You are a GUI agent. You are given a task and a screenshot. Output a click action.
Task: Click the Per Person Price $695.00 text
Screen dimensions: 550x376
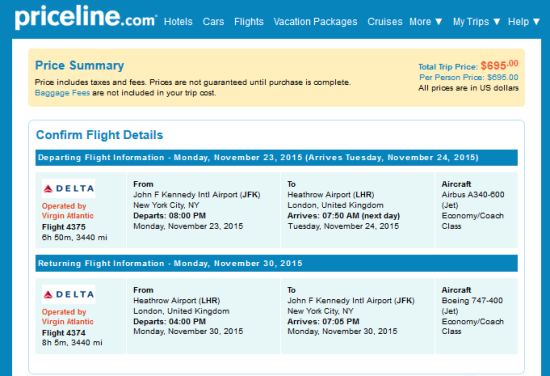pos(469,77)
